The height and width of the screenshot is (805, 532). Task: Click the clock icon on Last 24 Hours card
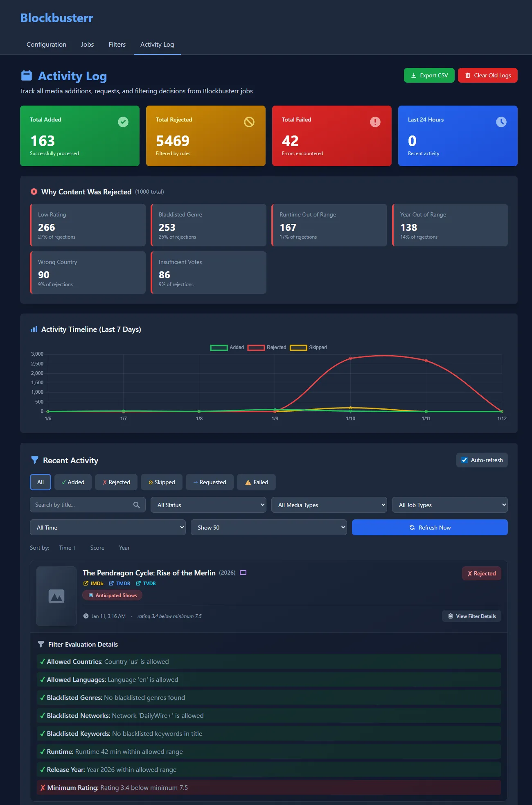[x=501, y=122]
